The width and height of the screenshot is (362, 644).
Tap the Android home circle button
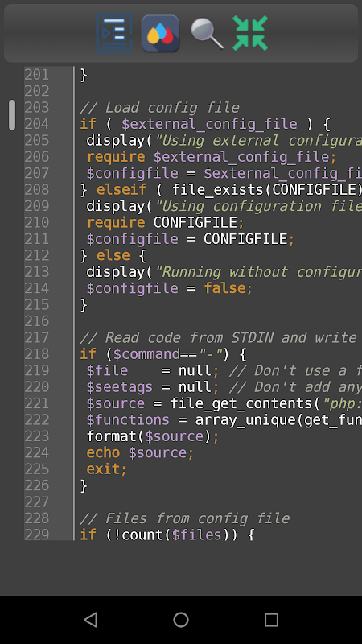pos(181,619)
